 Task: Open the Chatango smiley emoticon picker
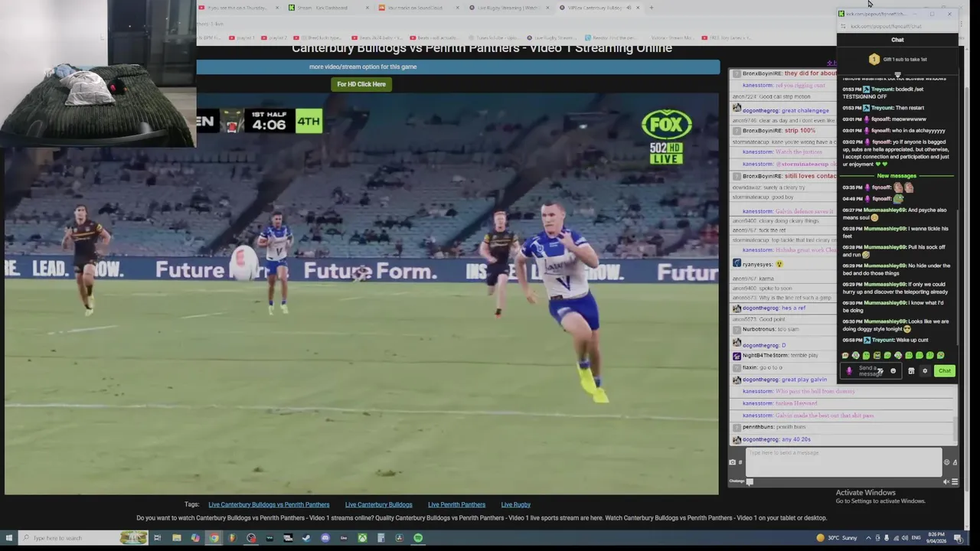[946, 462]
